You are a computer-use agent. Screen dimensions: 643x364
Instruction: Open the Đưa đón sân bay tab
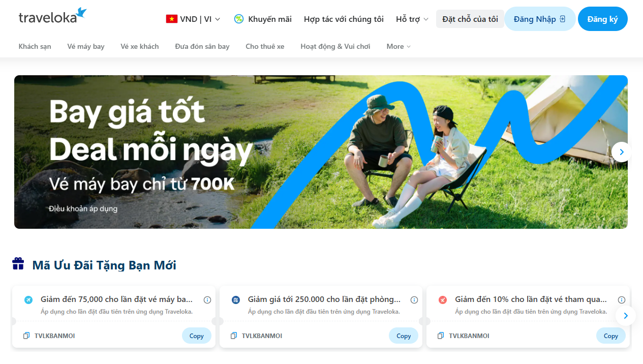tap(202, 46)
